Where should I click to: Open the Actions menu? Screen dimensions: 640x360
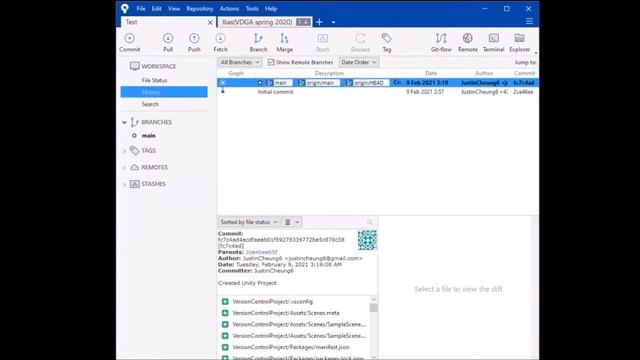pyautogui.click(x=229, y=9)
